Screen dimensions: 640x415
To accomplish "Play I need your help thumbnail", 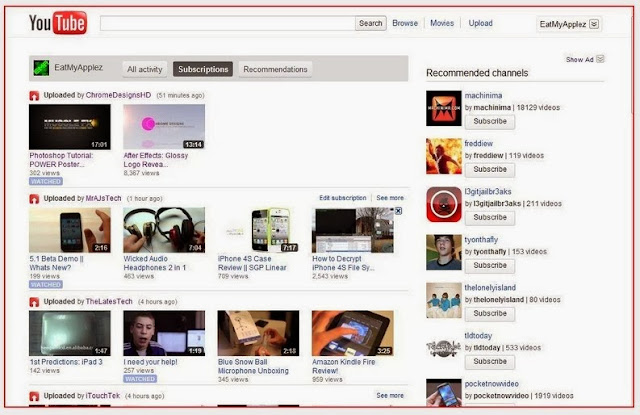I will [164, 333].
